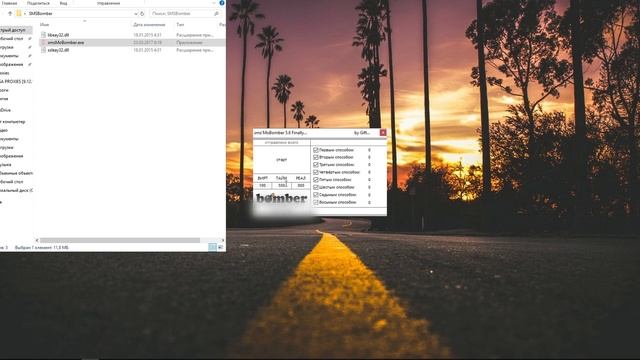Viewport: 640px width, 360px height.
Task: Click the libeay32.dll file icon
Action: pyautogui.click(x=43, y=35)
